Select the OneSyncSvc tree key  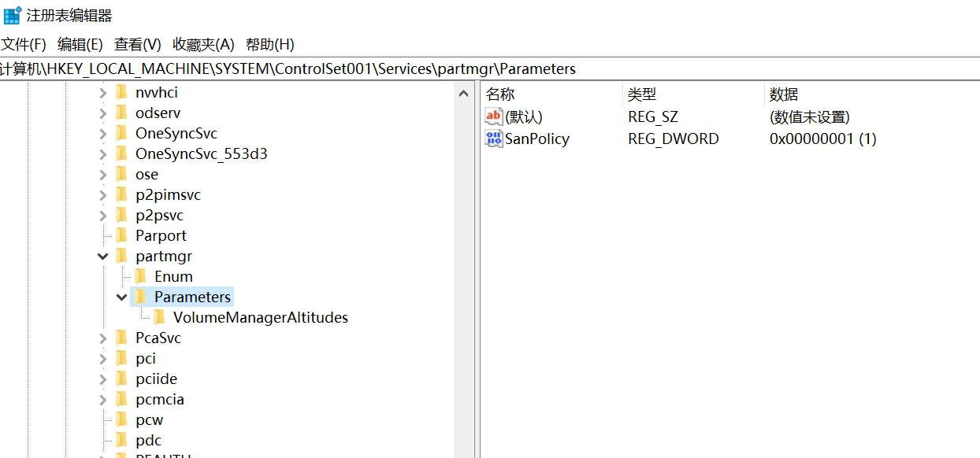(x=176, y=134)
